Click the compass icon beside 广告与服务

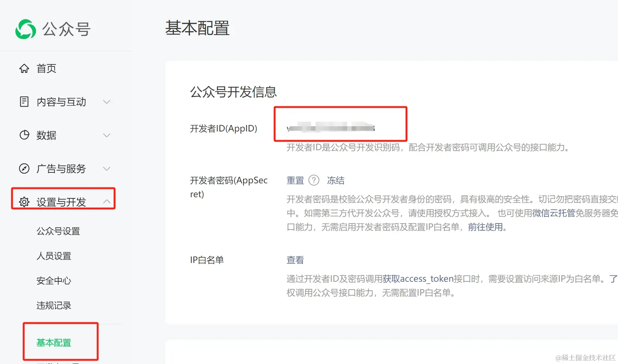pos(24,168)
